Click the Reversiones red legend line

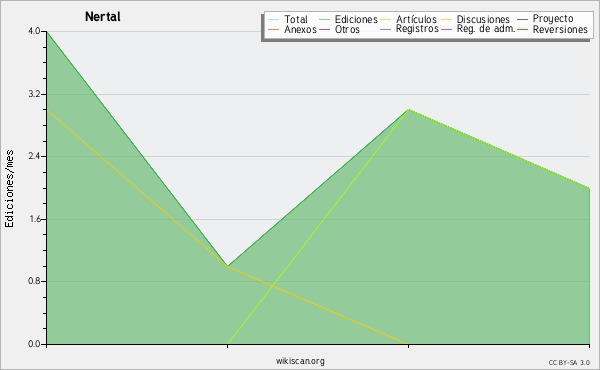click(x=523, y=30)
